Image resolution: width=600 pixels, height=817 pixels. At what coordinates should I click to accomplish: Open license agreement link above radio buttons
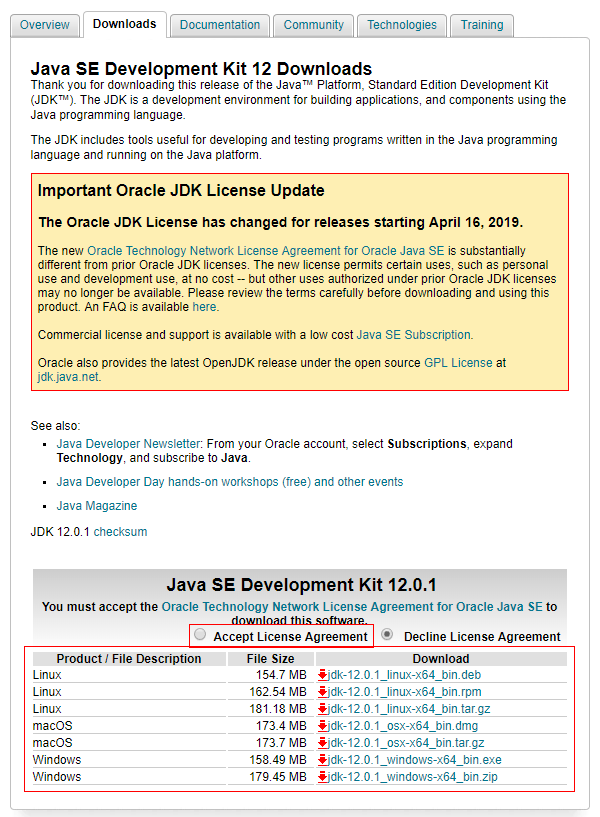[352, 607]
